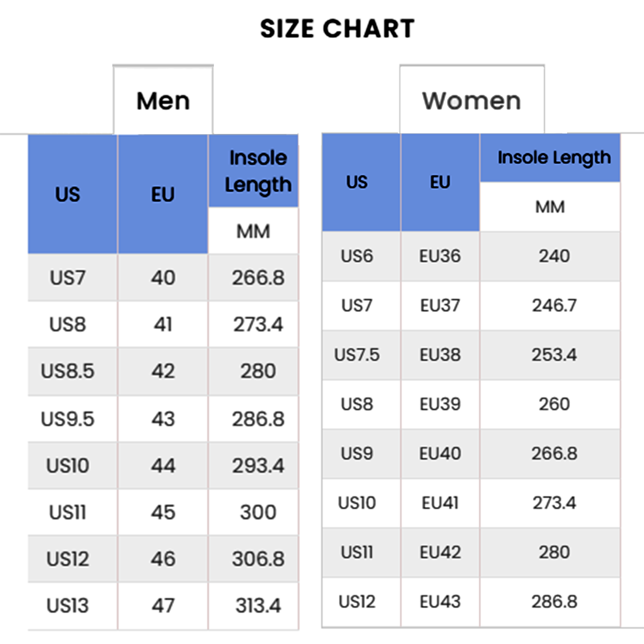Click the 246.7 insole length value
Viewport: 644px width, 644px height.
coord(554,305)
